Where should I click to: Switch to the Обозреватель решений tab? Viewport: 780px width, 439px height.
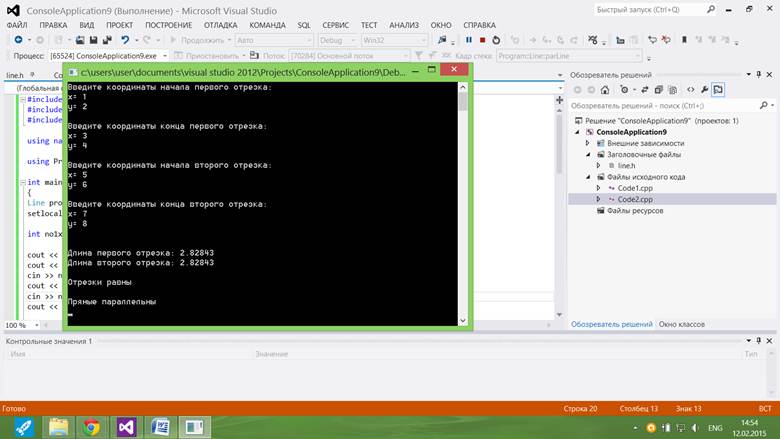[611, 324]
